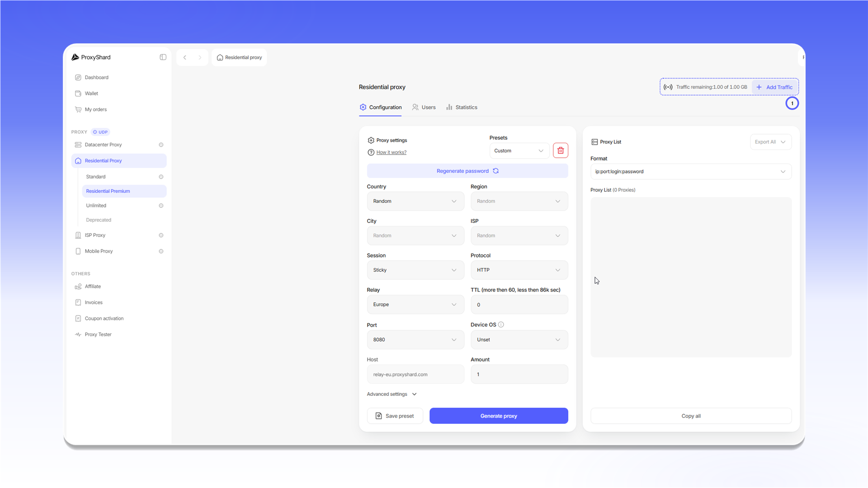
Task: Click the Datacenter Proxy settings circle icon
Action: point(161,145)
